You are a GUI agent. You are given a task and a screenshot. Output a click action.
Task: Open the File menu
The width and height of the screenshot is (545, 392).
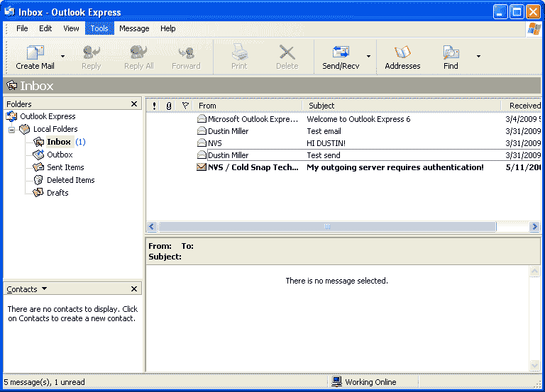click(x=22, y=28)
